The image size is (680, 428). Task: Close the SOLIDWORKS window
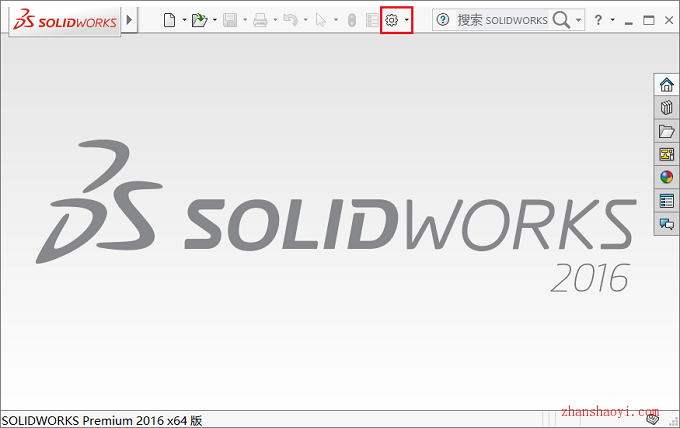pos(669,20)
